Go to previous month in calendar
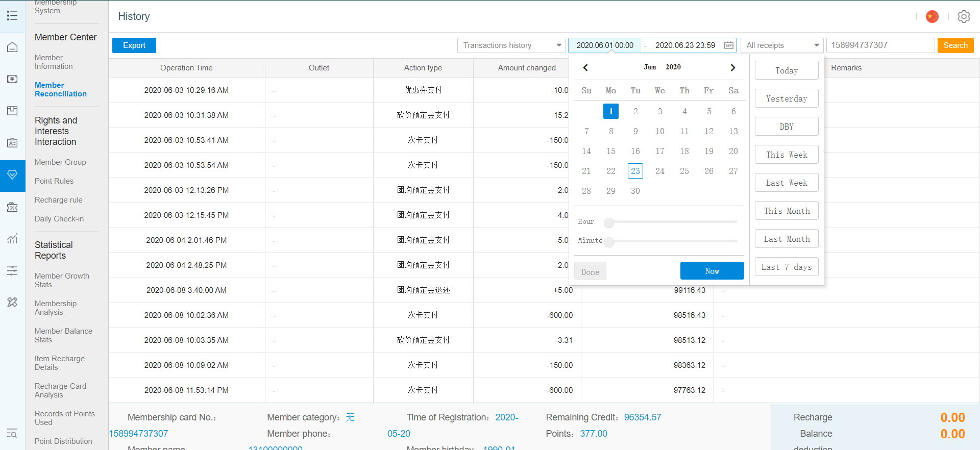This screenshot has width=980, height=450. [585, 67]
